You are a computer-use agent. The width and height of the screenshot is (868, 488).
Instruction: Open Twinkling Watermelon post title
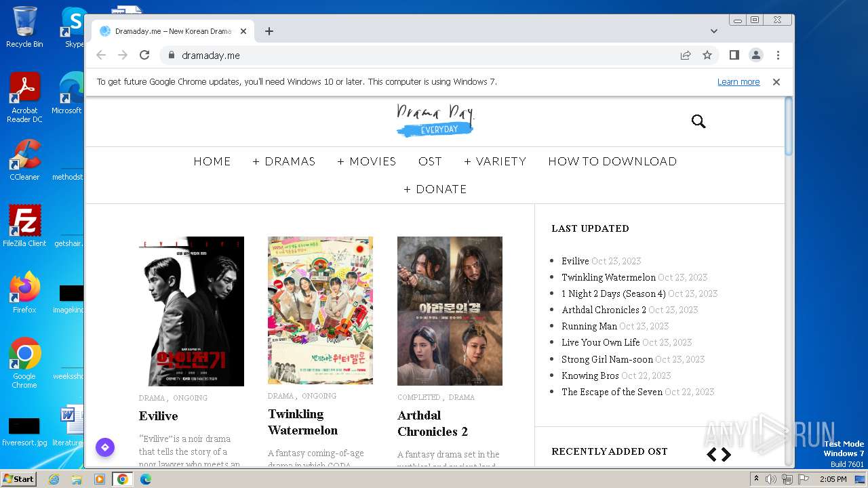point(302,422)
